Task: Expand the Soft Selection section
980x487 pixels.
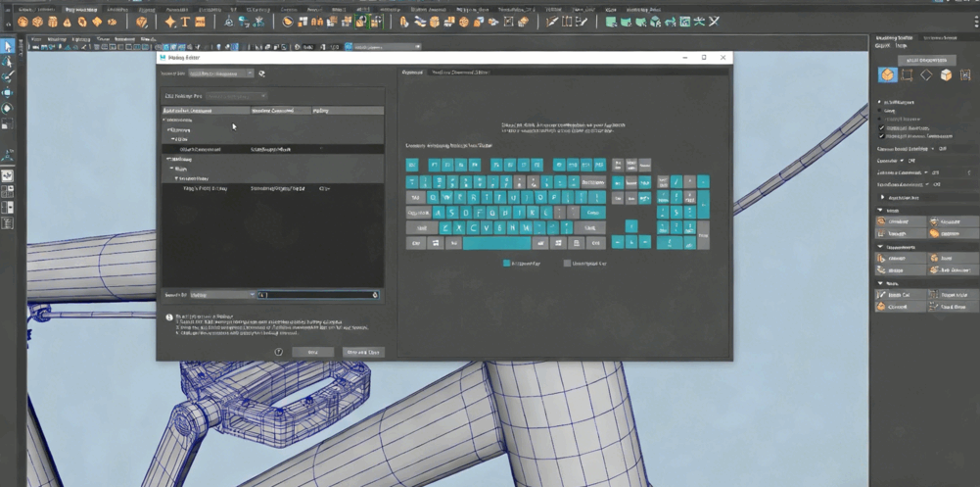Action: [883, 197]
